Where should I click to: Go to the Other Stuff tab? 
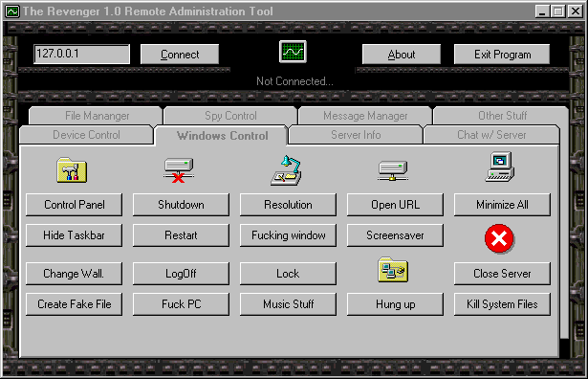pos(502,116)
